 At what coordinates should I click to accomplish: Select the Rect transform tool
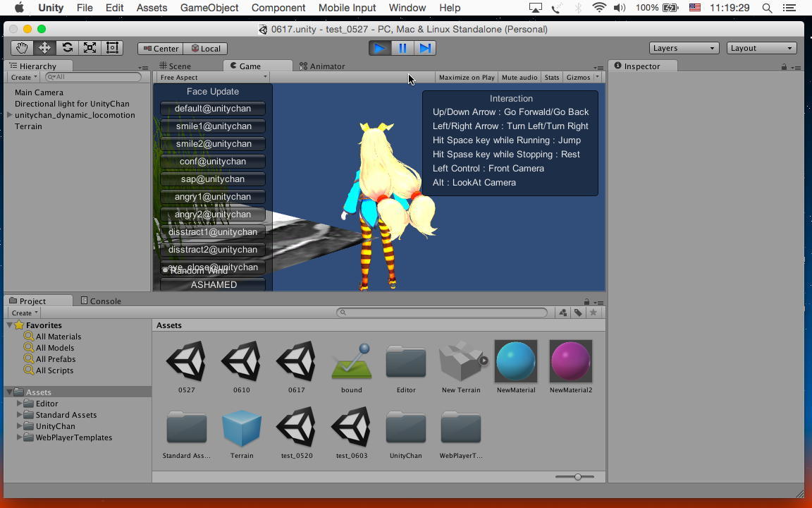pos(112,48)
